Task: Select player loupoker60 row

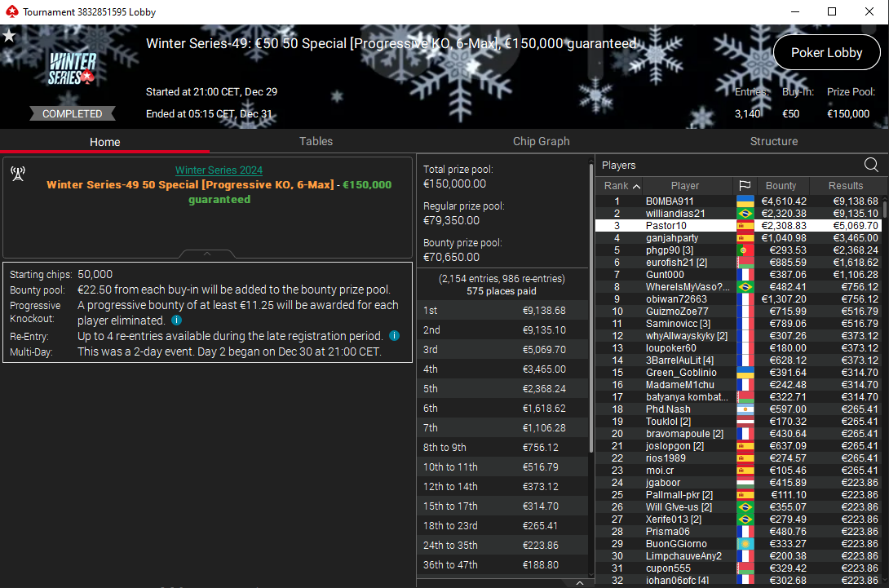Action: point(738,348)
